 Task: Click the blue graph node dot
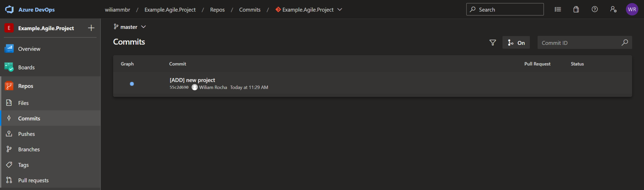pos(132,84)
